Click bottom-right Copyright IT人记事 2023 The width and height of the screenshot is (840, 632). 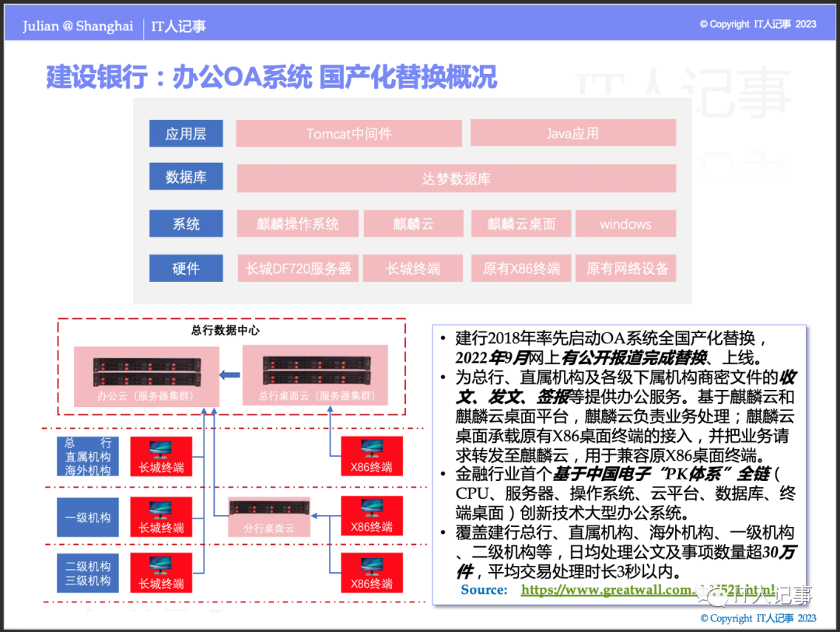(758, 618)
